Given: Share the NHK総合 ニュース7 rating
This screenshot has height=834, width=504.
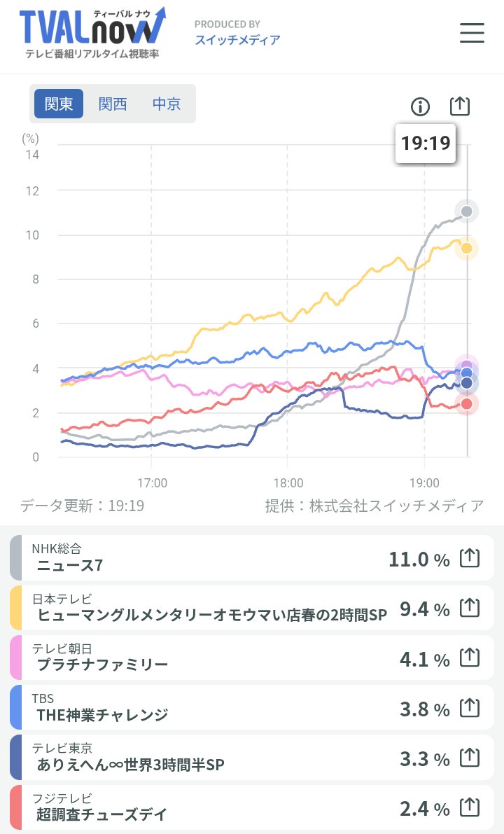Looking at the screenshot, I should pos(470,559).
